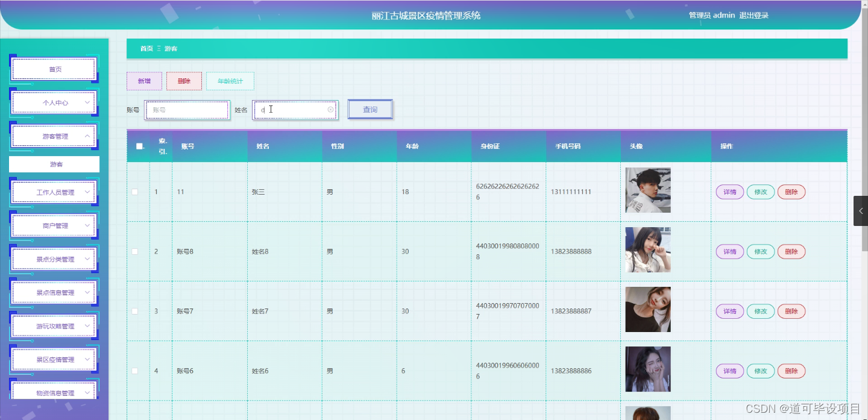Image resolution: width=868 pixels, height=420 pixels.
Task: Click 删除 for the row 姓名7
Action: pyautogui.click(x=791, y=311)
